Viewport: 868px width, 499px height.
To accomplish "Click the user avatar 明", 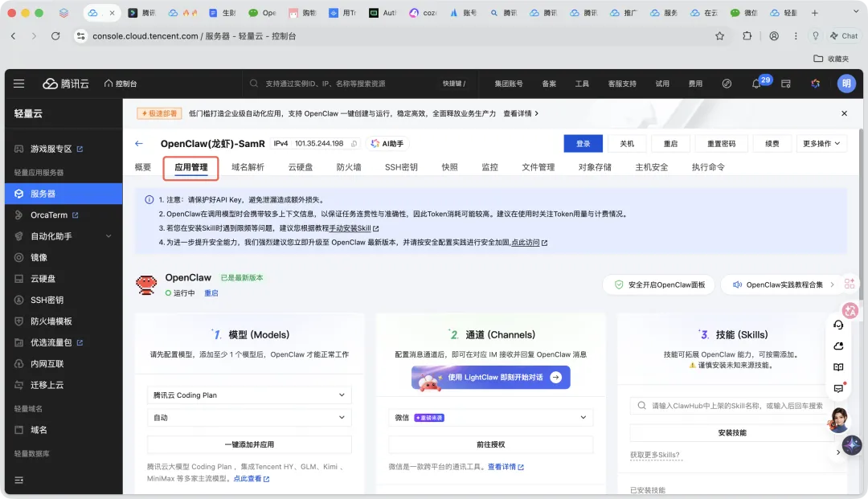I will point(845,84).
